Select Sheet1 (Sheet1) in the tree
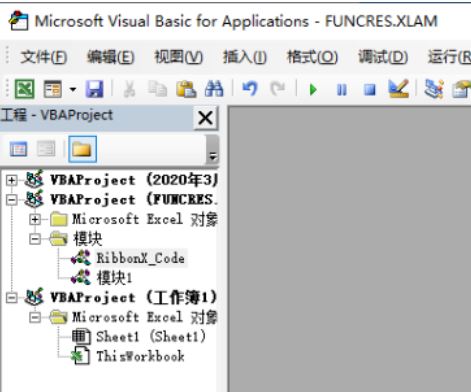This screenshot has height=392, width=471. point(151,337)
